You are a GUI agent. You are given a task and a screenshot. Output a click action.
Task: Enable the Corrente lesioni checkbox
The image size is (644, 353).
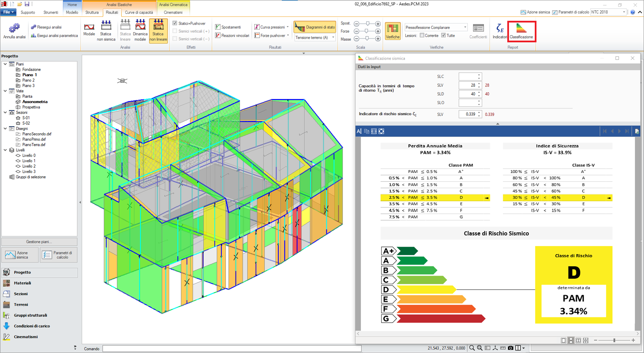(x=422, y=35)
